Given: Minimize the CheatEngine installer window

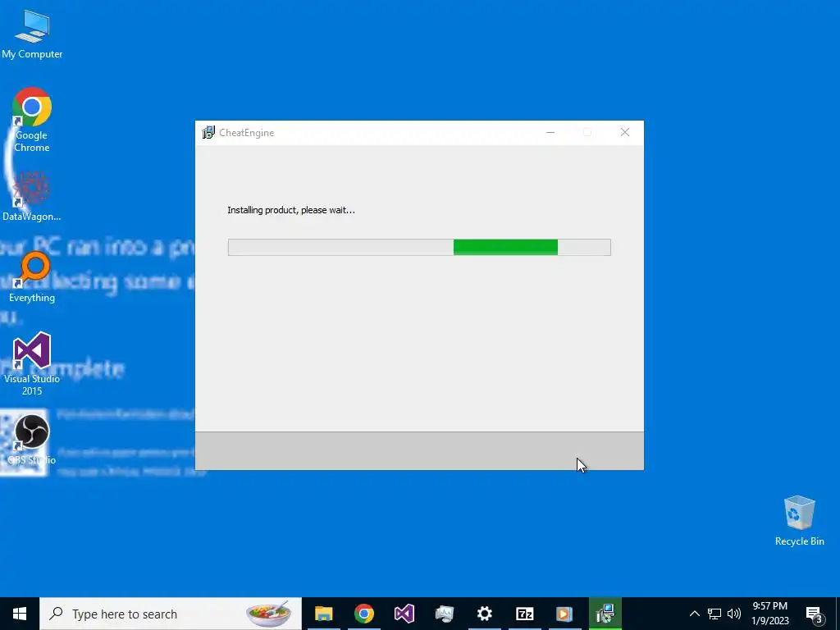Looking at the screenshot, I should coord(550,132).
